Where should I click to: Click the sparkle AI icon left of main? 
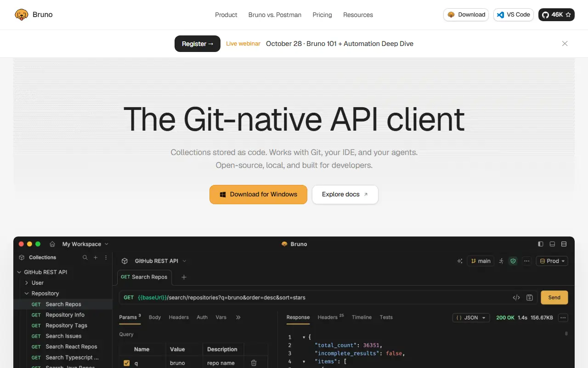tap(460, 261)
